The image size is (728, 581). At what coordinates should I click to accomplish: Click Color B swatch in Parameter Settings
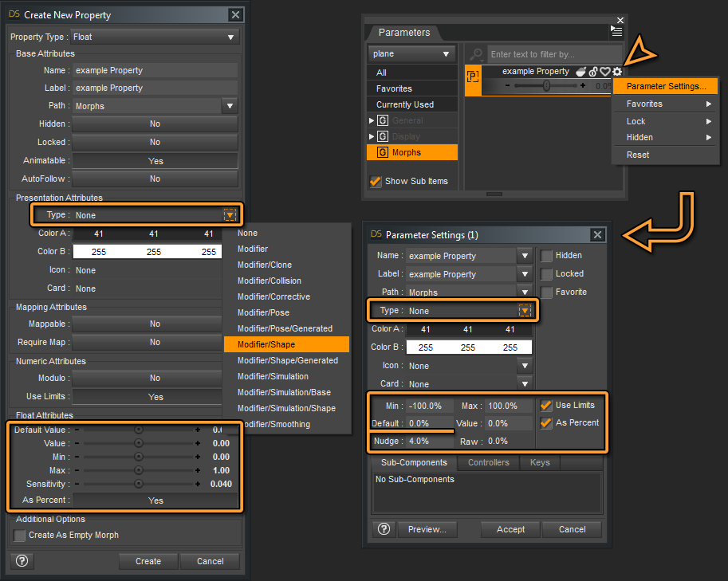[469, 347]
